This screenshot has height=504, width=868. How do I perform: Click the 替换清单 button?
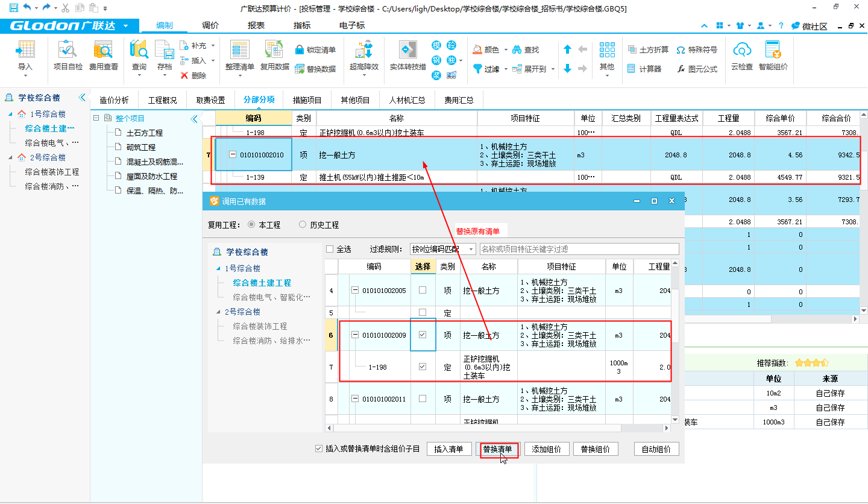tap(497, 449)
